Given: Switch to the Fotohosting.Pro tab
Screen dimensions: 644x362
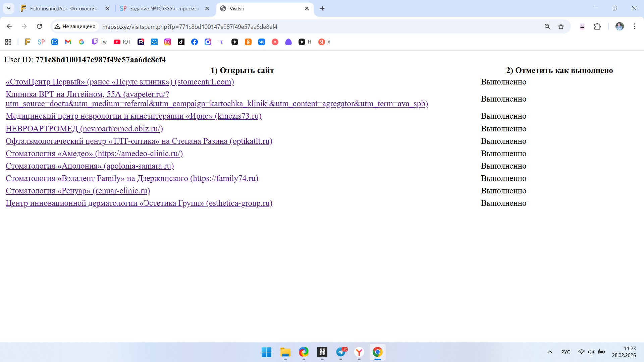Looking at the screenshot, I should tap(64, 8).
